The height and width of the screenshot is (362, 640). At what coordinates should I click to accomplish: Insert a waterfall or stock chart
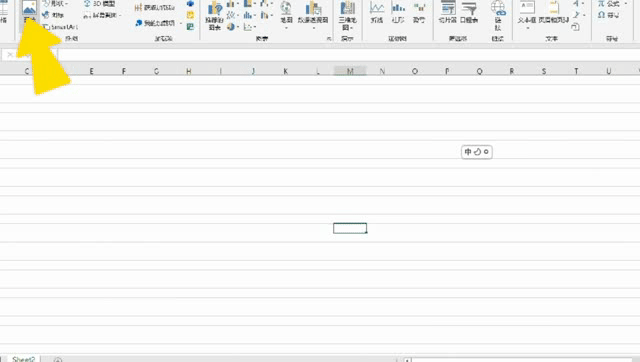pos(266,4)
